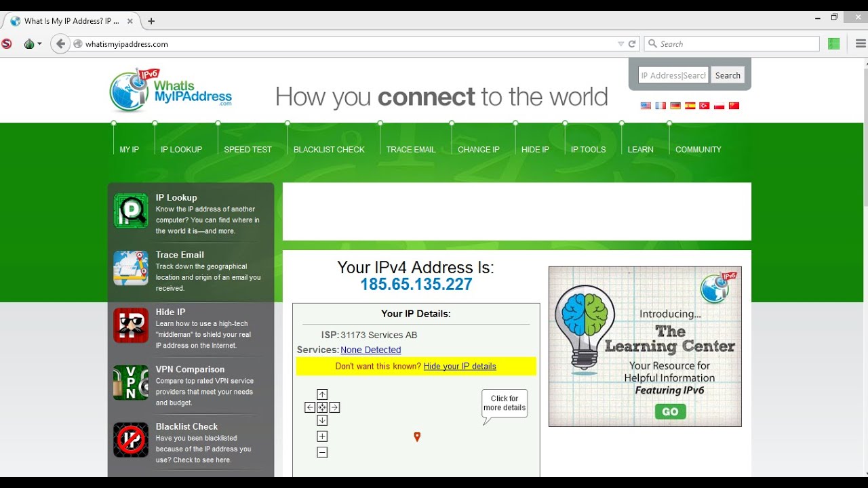
Task: Pan map up with the up arrow
Action: [322, 394]
